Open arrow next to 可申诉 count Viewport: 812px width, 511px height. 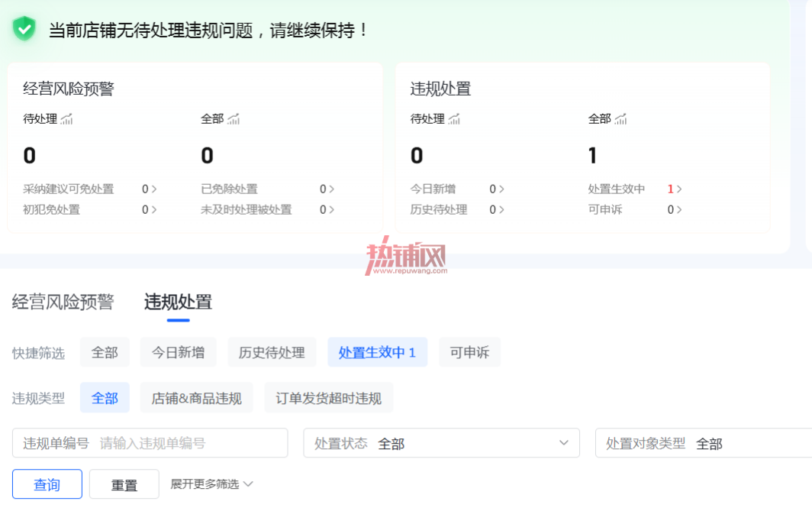point(679,210)
